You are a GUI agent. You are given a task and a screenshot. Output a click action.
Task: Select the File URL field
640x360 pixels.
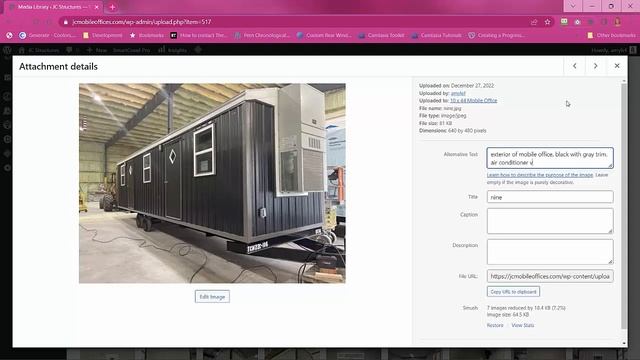tap(550, 276)
